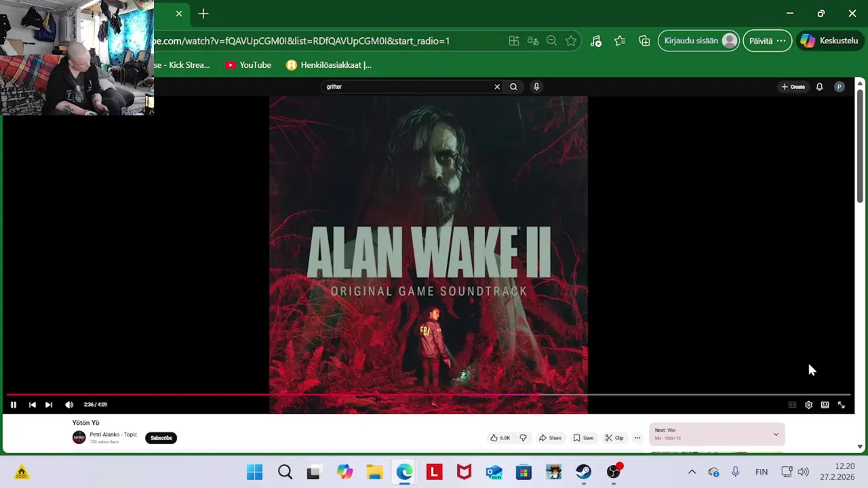The width and height of the screenshot is (868, 488).
Task: Click the zoom out magnifier icon
Action: point(552,41)
